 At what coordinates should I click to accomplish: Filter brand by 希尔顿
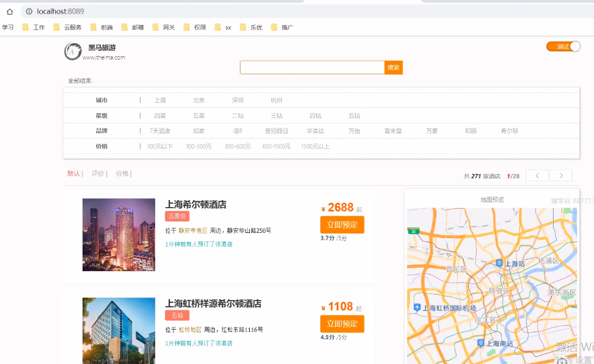pos(509,131)
